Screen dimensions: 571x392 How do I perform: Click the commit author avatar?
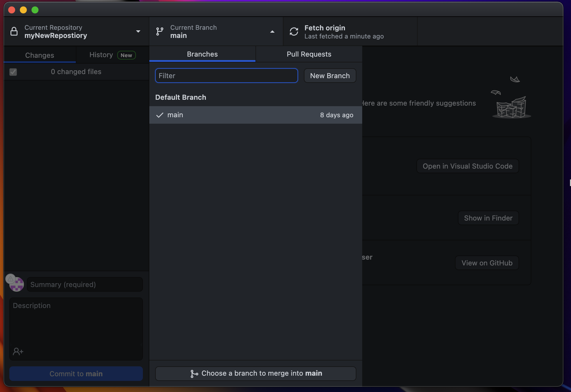point(17,285)
